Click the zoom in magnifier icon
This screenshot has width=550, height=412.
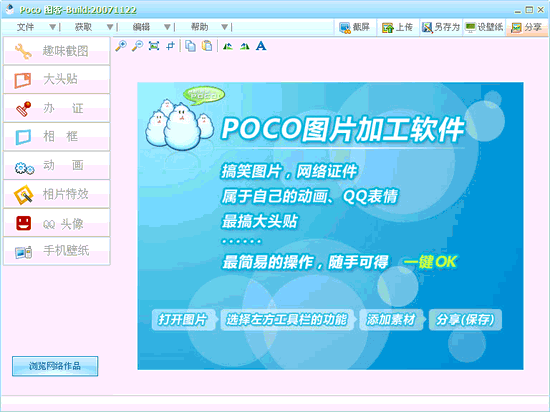(x=121, y=46)
